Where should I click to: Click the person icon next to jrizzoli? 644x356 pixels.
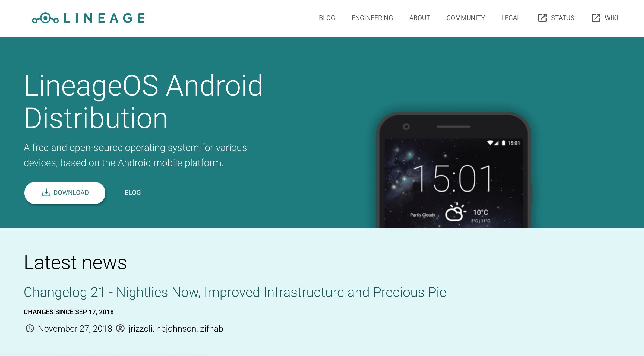[122, 328]
